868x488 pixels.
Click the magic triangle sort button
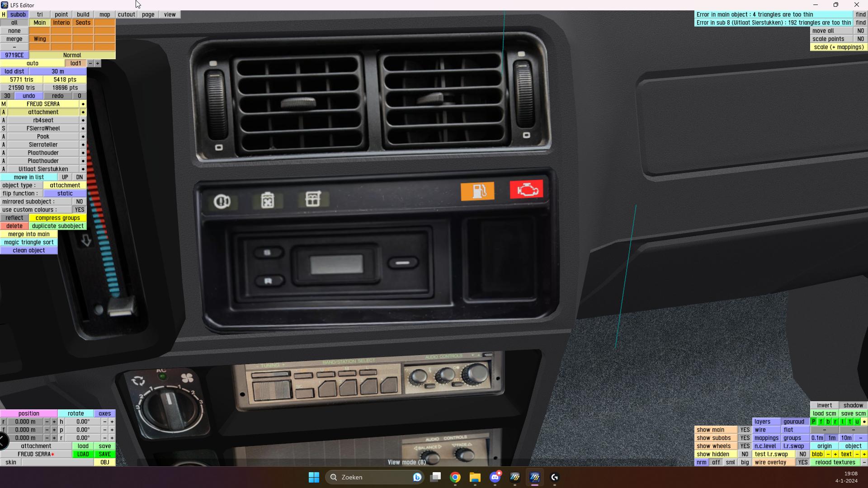[28, 242]
